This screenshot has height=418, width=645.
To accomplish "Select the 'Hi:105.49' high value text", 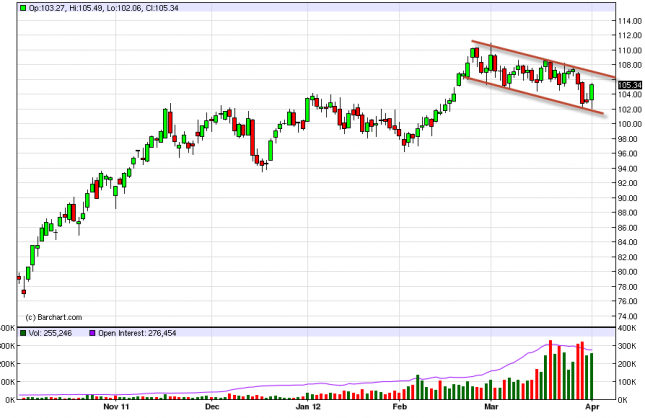I will point(86,8).
